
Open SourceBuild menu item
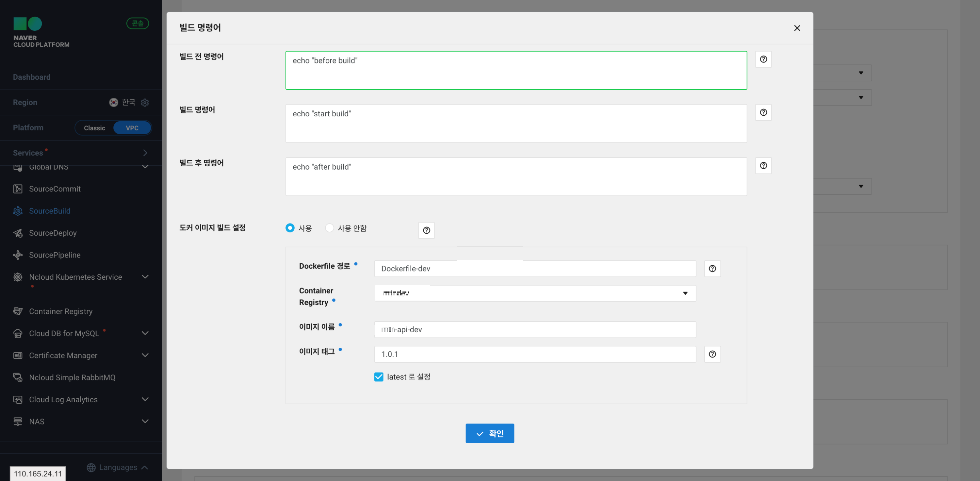click(x=49, y=211)
